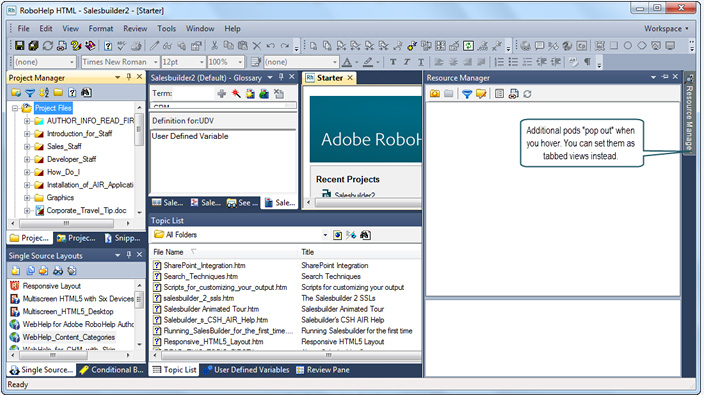Open the collapsed Resource Manager side tab
This screenshot has height=395, width=704.
(689, 114)
